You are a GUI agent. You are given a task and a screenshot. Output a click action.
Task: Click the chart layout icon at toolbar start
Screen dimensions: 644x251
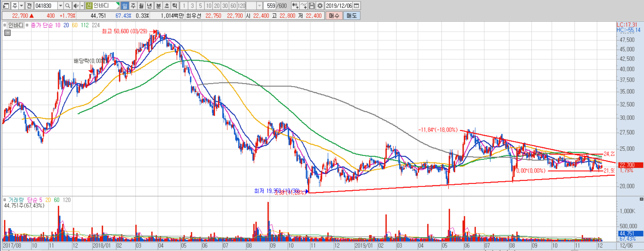(6, 6)
